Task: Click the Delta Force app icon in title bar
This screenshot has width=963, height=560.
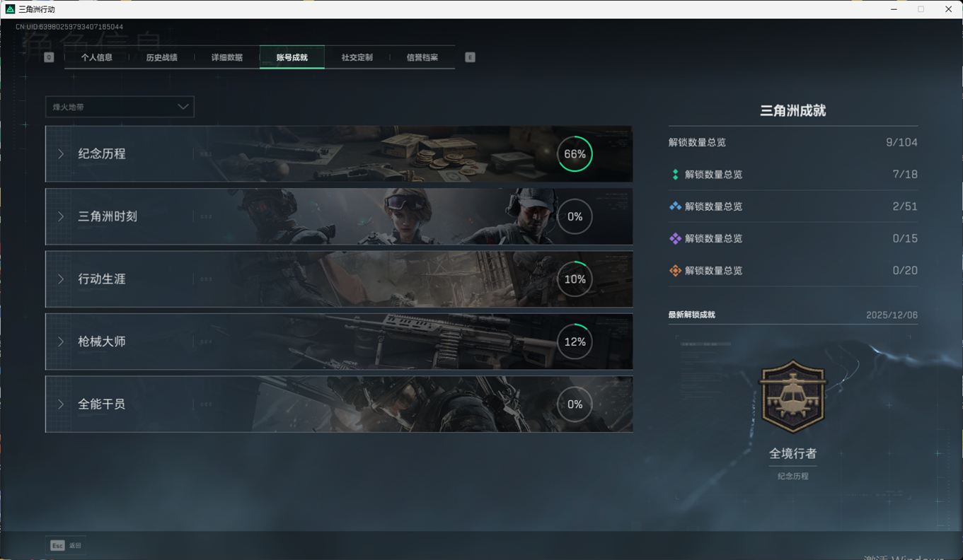Action: coord(10,9)
